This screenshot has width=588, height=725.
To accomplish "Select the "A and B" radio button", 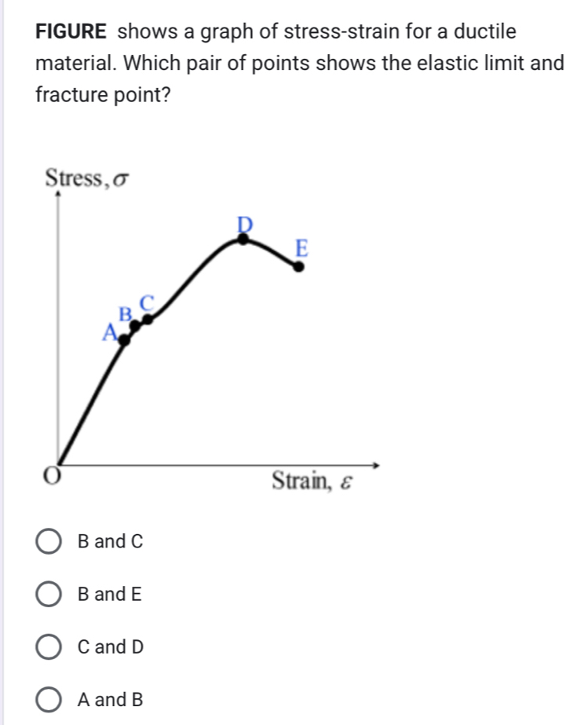I will tap(49, 698).
